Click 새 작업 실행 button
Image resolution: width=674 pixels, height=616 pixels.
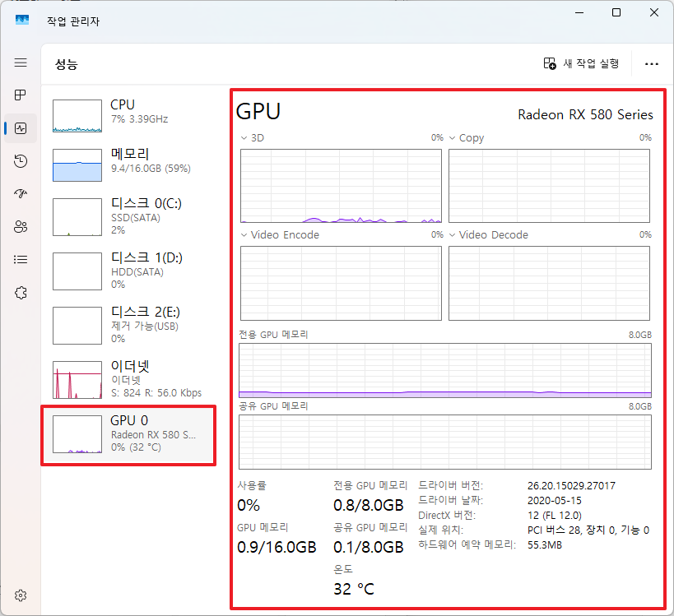coord(581,63)
